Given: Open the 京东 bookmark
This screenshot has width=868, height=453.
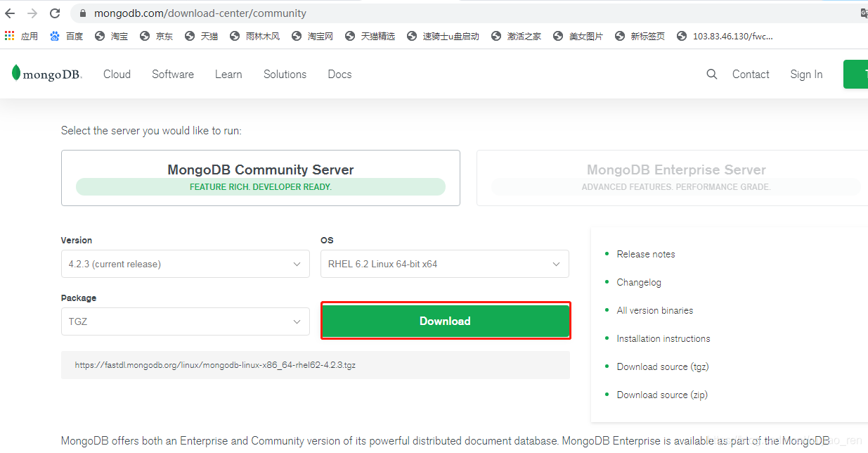Looking at the screenshot, I should point(156,36).
